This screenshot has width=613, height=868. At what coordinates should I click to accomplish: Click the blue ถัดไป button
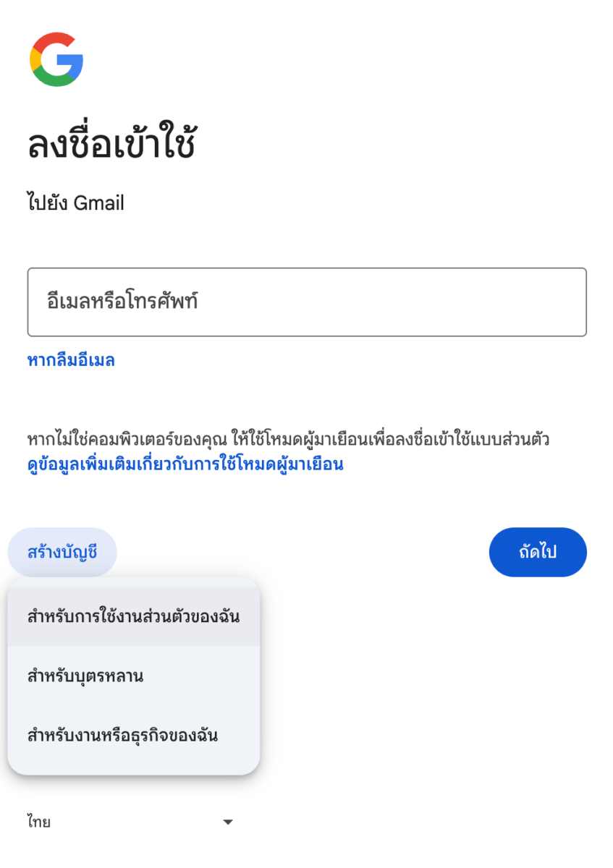click(538, 552)
